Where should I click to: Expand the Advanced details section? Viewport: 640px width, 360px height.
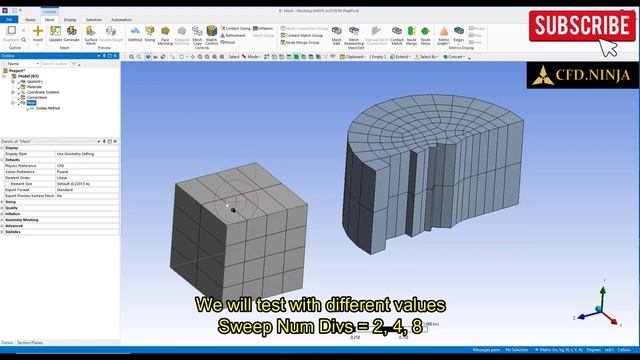(x=2, y=226)
